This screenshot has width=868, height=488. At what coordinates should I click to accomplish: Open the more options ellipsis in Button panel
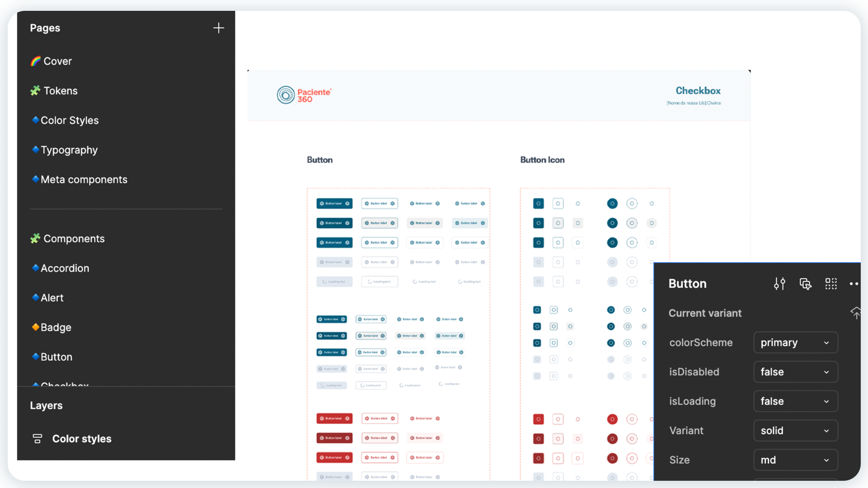tap(854, 284)
